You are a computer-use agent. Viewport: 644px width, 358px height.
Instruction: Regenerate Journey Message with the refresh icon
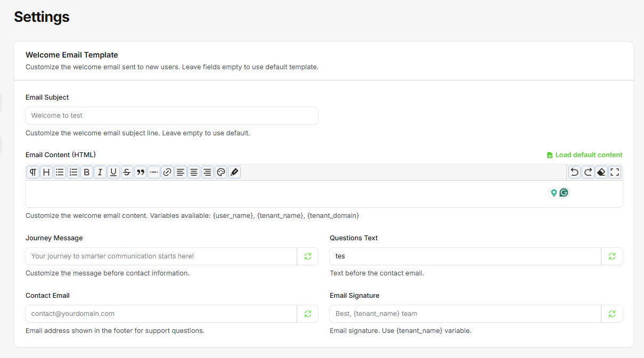(x=308, y=256)
